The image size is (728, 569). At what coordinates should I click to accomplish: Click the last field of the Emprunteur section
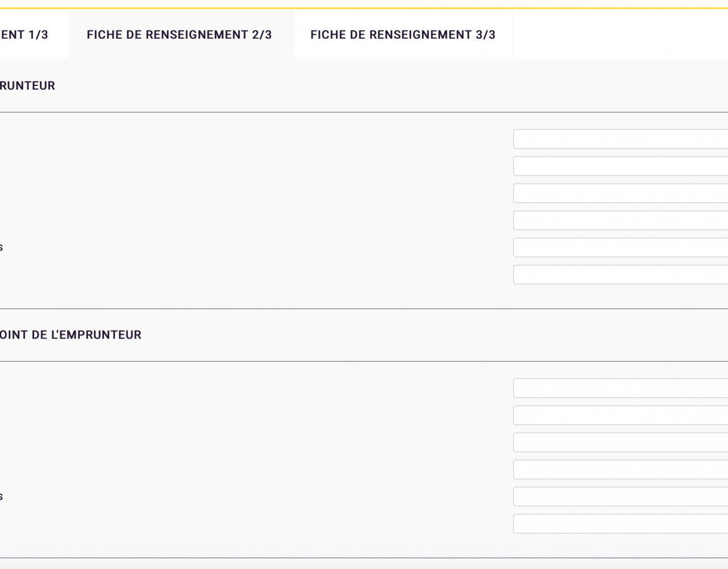pos(621,275)
